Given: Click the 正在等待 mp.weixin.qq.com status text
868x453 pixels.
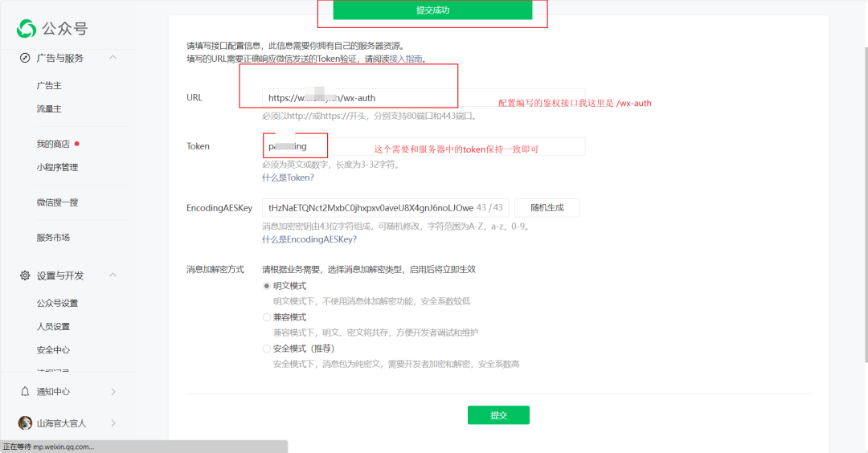Looking at the screenshot, I should (49, 447).
